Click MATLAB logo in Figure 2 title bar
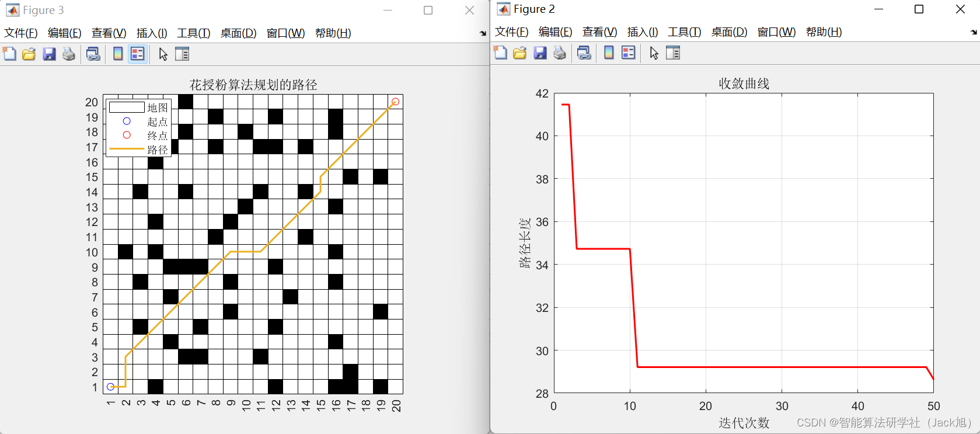Screen dimensions: 980x434 [x=503, y=9]
